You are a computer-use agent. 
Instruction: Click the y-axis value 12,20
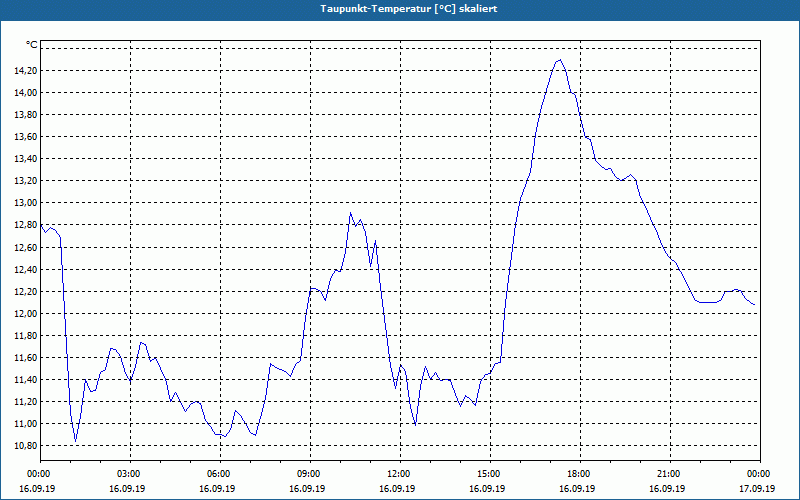click(27, 291)
